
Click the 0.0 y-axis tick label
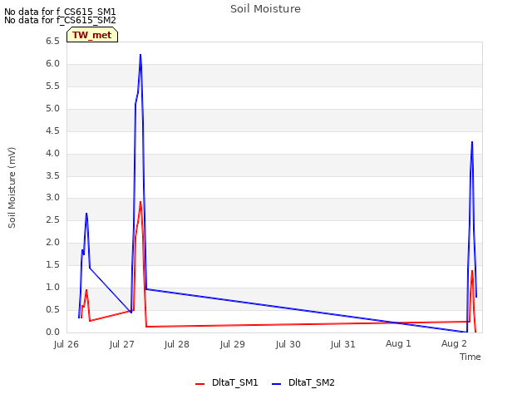point(52,332)
